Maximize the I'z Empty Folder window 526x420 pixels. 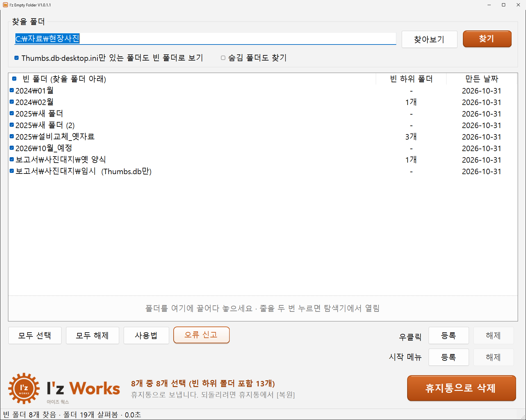coord(504,5)
